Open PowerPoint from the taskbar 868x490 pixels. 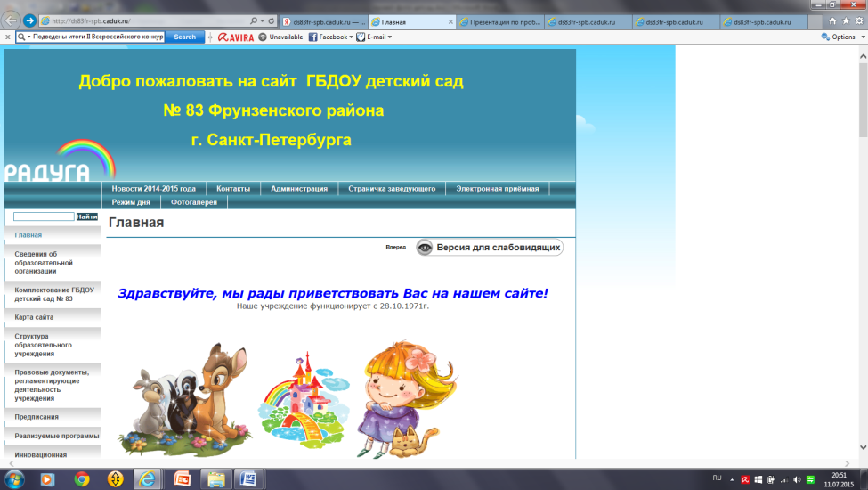pos(183,479)
